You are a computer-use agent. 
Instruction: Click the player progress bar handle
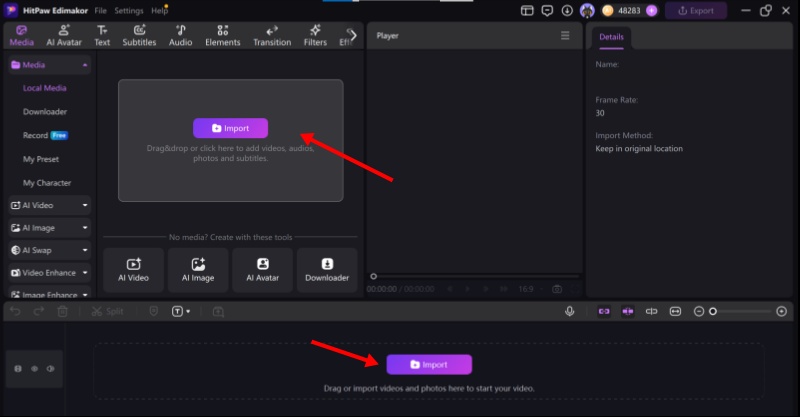coord(373,276)
